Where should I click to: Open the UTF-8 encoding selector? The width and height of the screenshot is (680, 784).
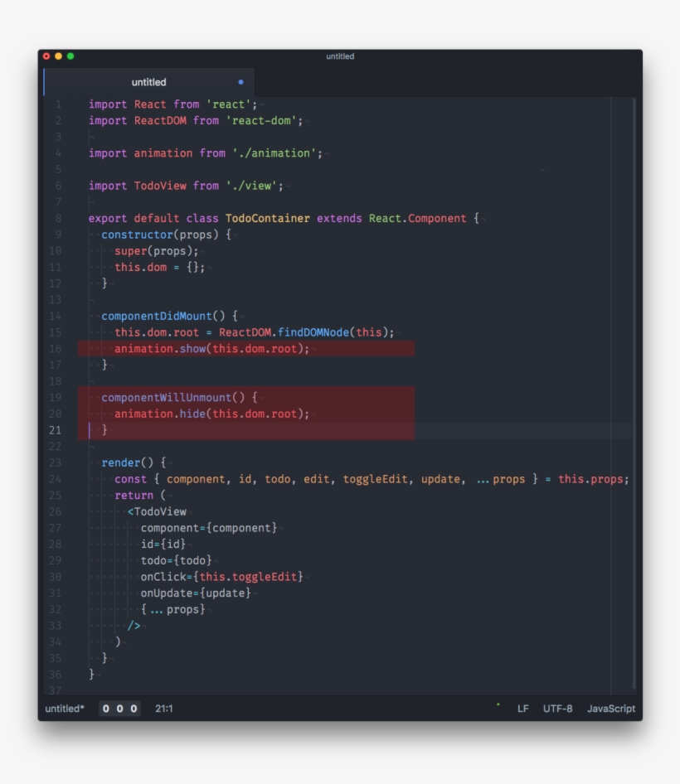tap(557, 709)
